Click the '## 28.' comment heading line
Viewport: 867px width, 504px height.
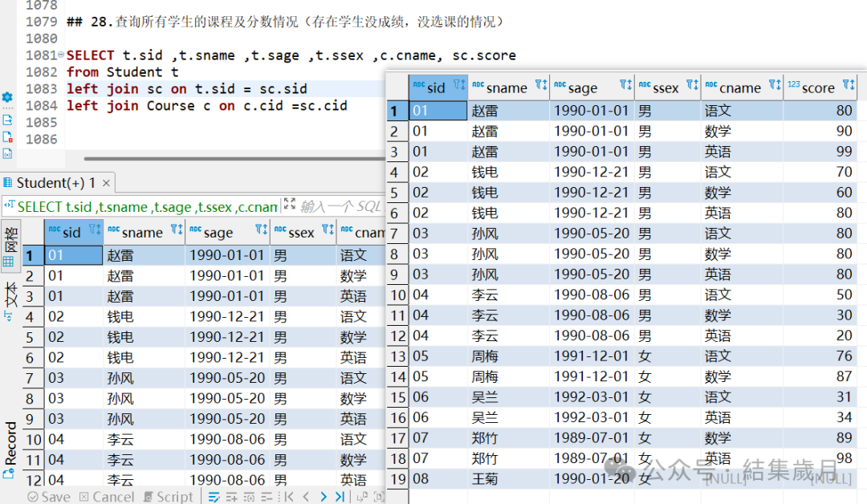pos(285,22)
